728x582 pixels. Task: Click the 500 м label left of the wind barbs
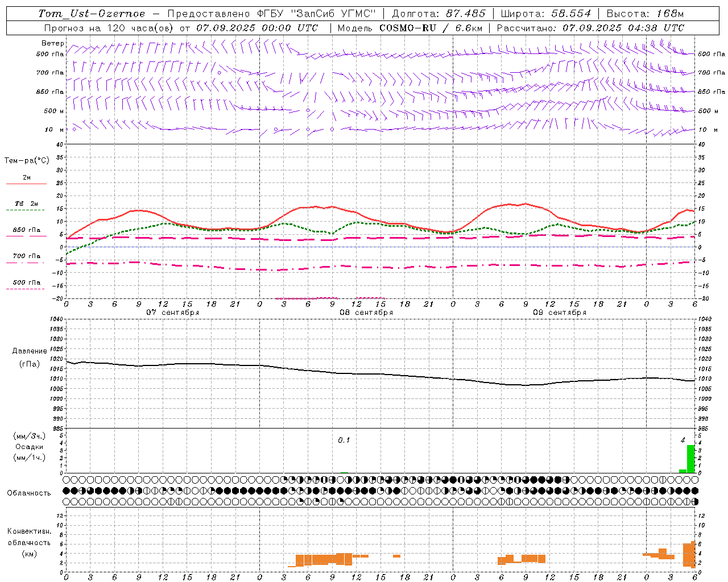[54, 111]
